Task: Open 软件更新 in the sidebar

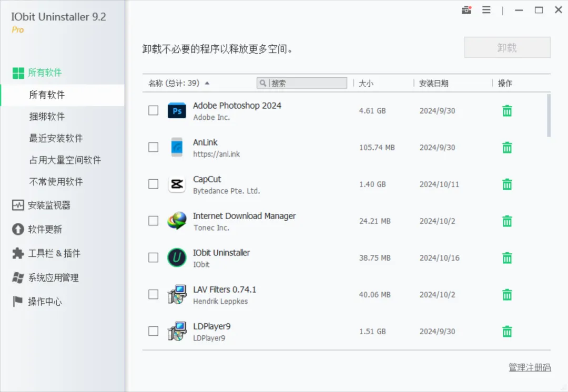Action: (45, 230)
